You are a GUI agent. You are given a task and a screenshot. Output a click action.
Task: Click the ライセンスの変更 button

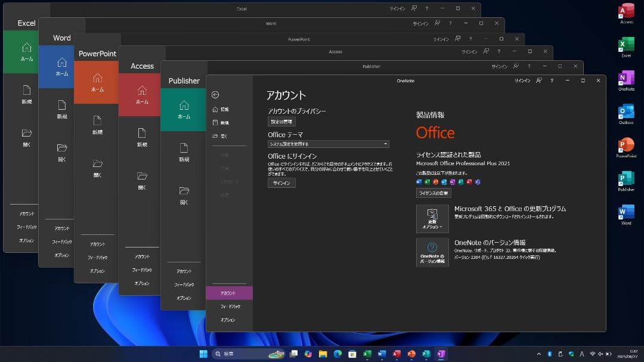coord(433,193)
